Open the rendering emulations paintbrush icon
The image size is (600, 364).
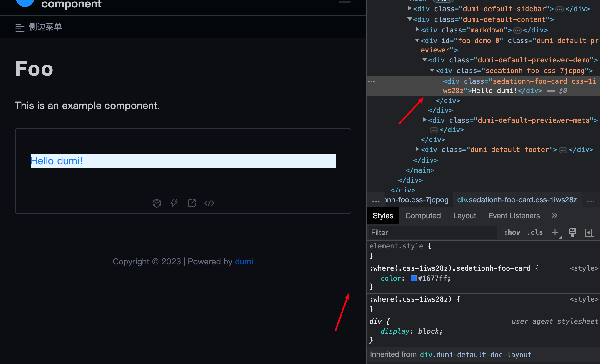(572, 232)
